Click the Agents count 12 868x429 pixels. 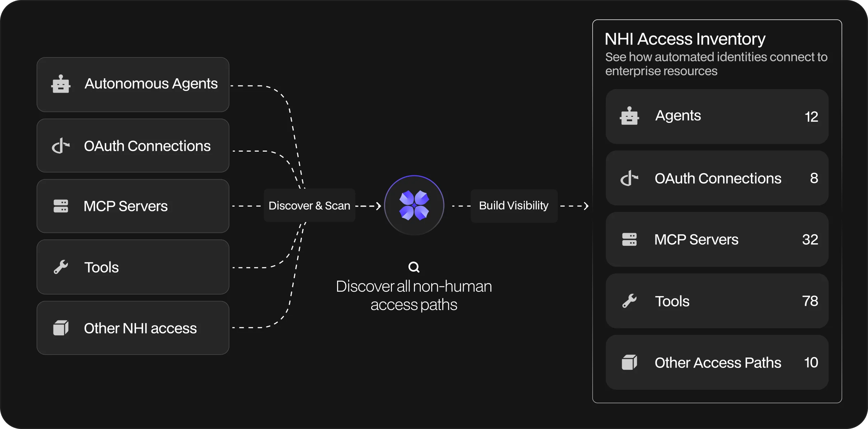click(x=811, y=116)
